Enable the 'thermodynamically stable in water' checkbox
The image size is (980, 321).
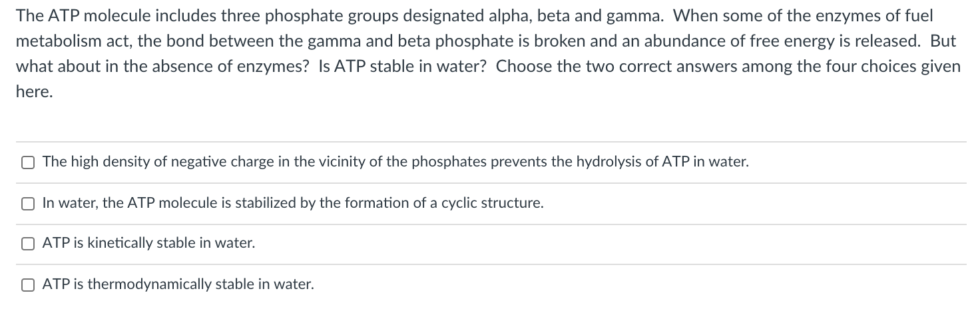click(x=27, y=285)
